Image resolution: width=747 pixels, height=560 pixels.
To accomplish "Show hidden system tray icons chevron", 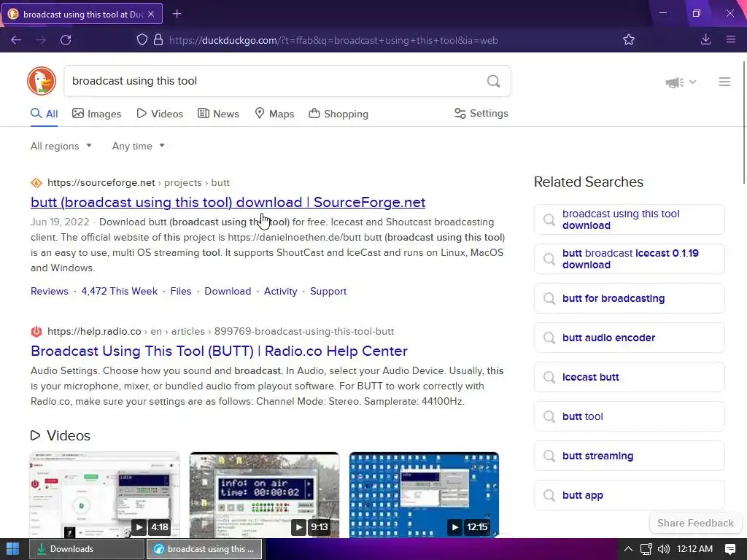I will (628, 549).
